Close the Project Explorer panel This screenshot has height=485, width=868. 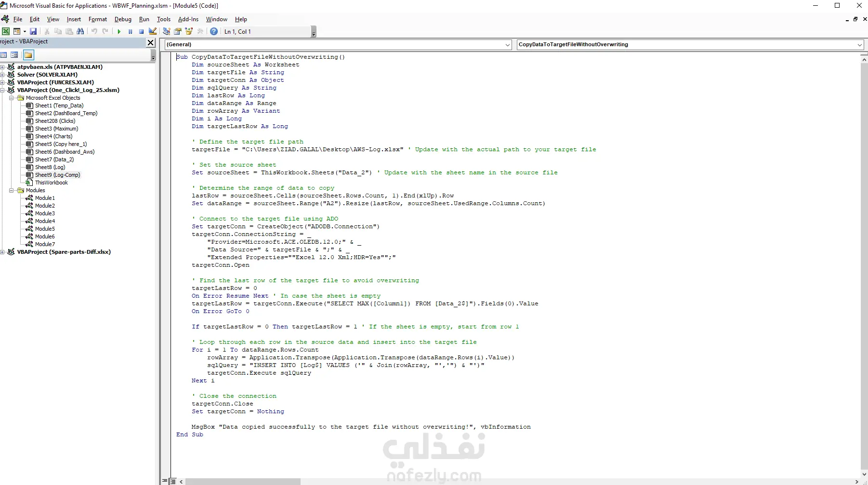(150, 42)
